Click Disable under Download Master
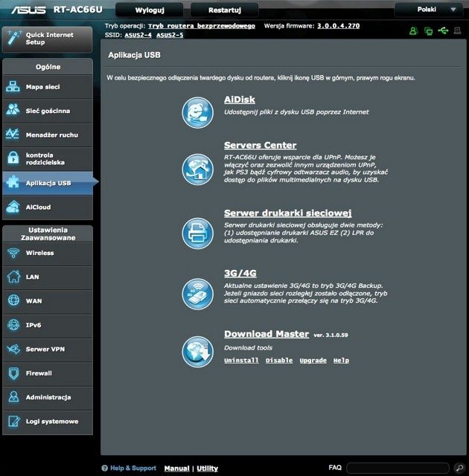Screen dimensions: 469x476 (x=279, y=360)
